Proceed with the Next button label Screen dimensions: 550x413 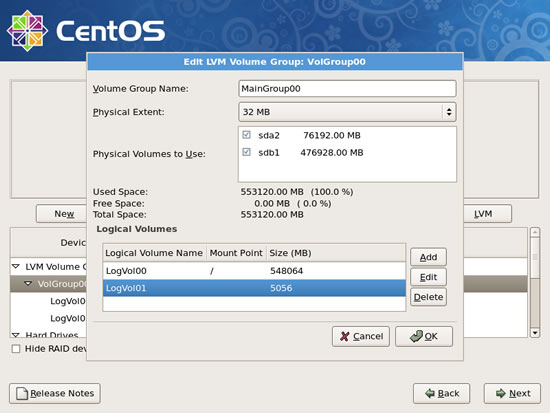[519, 393]
